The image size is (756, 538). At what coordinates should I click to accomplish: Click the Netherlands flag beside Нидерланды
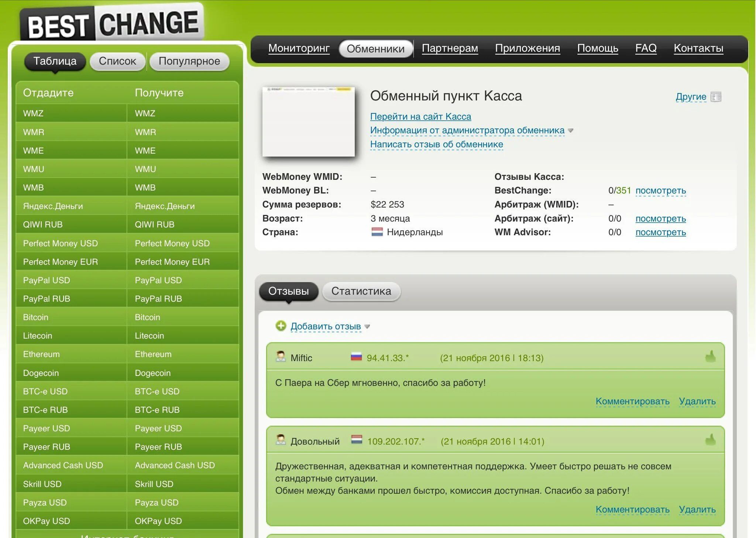[x=377, y=232]
